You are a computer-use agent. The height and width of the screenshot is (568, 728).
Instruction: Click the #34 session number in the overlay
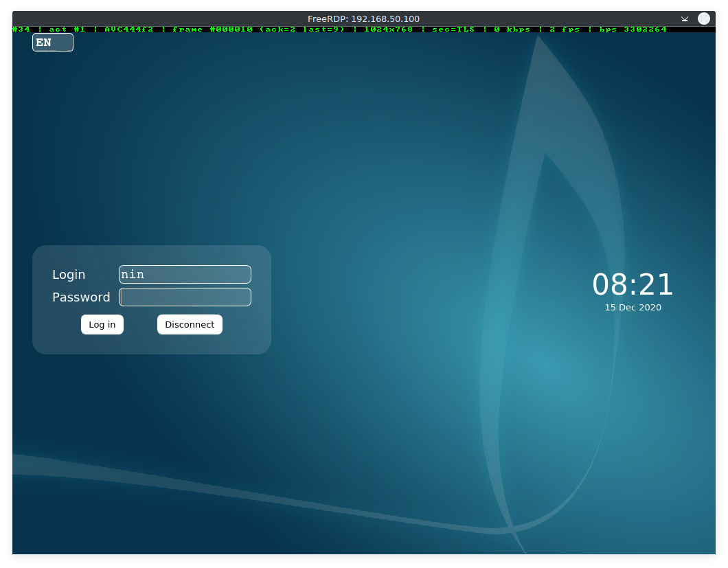[x=21, y=30]
